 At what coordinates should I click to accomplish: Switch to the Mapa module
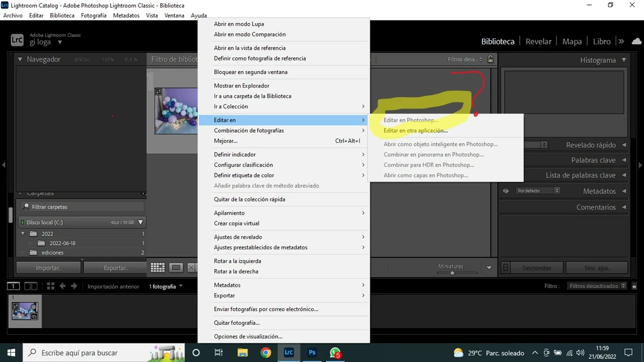[572, 41]
